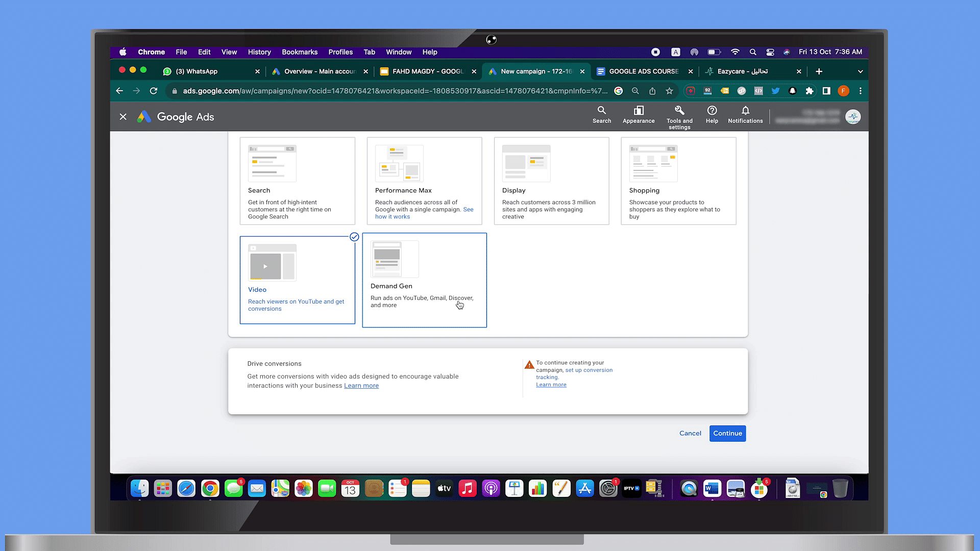Viewport: 980px width, 551px height.
Task: Select the Display campaign type card
Action: tap(552, 181)
